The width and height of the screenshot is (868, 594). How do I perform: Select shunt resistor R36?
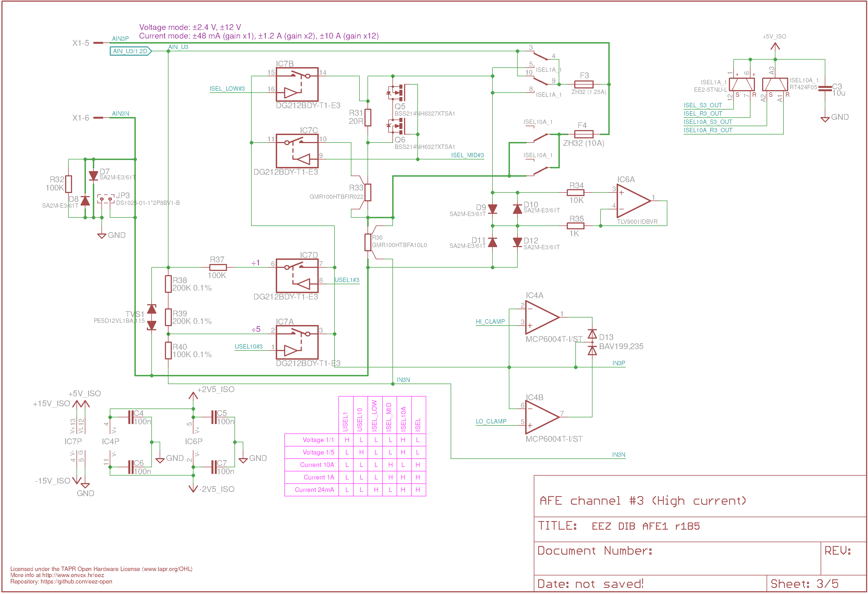[x=368, y=242]
